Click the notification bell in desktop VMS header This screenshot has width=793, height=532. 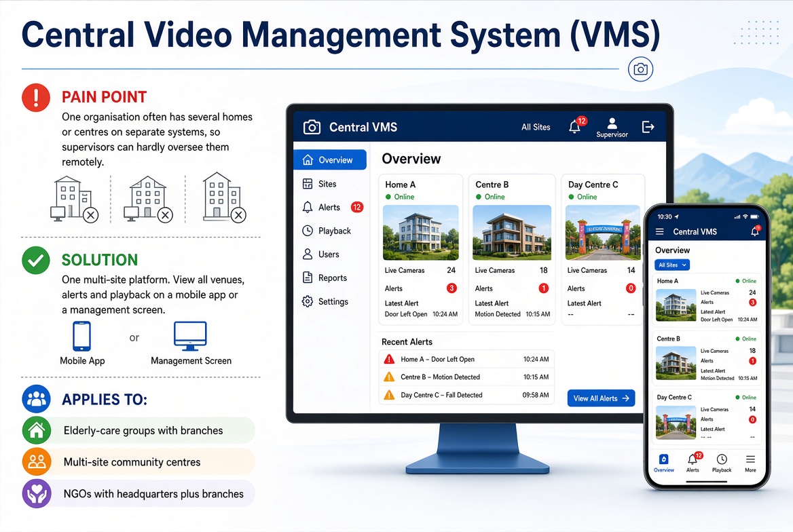[x=575, y=126]
